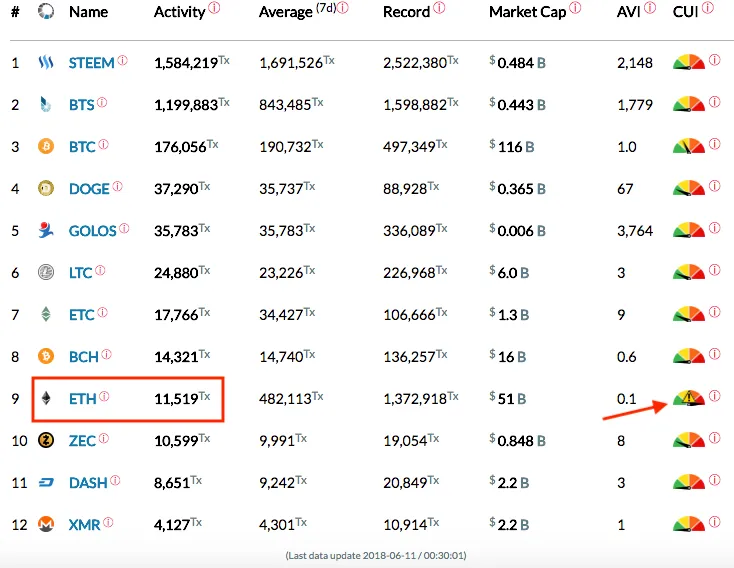Screen dimensions: 734x568
Task: Click GOLOS AVI value 3,764
Action: point(635,231)
